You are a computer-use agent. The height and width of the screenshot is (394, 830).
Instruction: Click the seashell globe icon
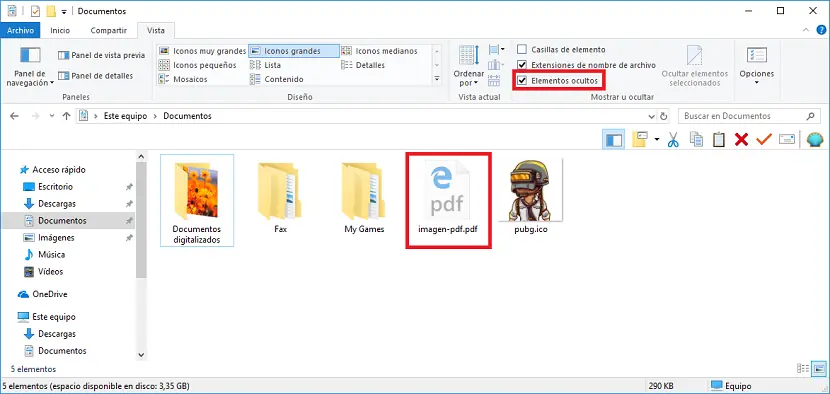pos(815,140)
